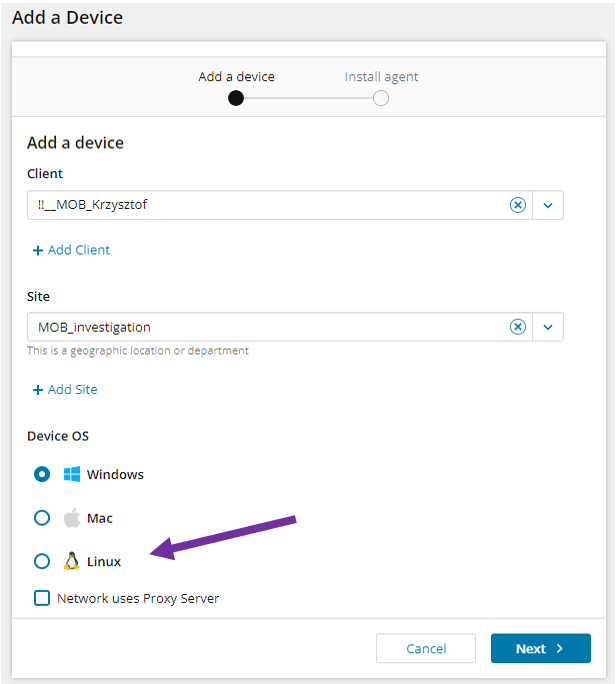Select the Windows radio button
The width and height of the screenshot is (616, 684).
point(42,474)
